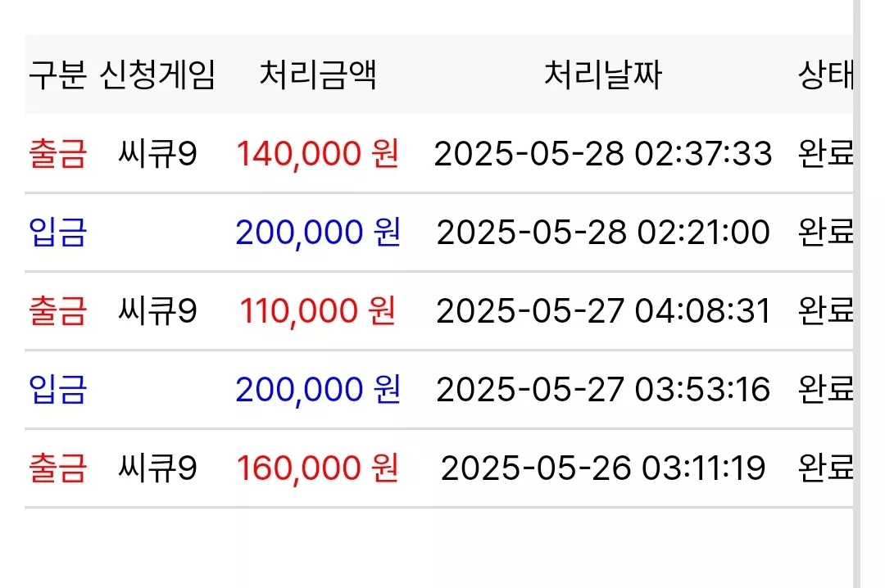Select the 출금 label of the 140,000 원 row
885x588 pixels.
point(57,153)
